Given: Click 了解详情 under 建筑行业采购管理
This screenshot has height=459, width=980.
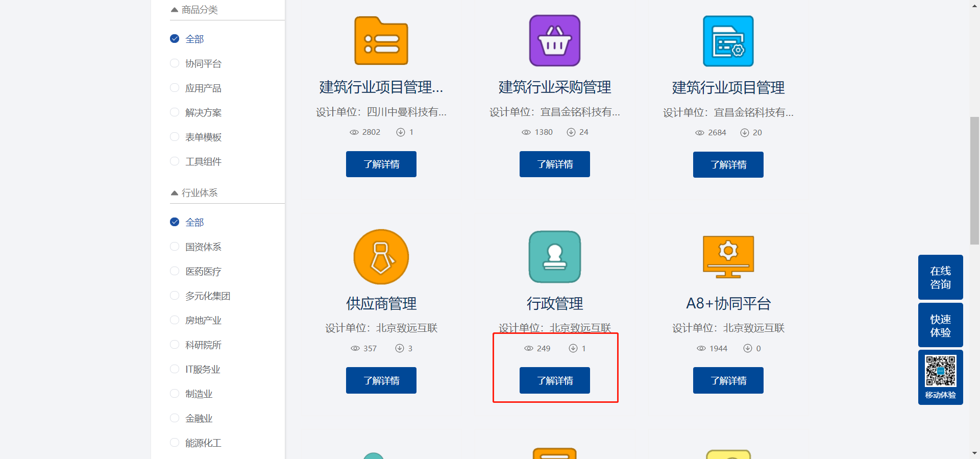Looking at the screenshot, I should point(555,164).
